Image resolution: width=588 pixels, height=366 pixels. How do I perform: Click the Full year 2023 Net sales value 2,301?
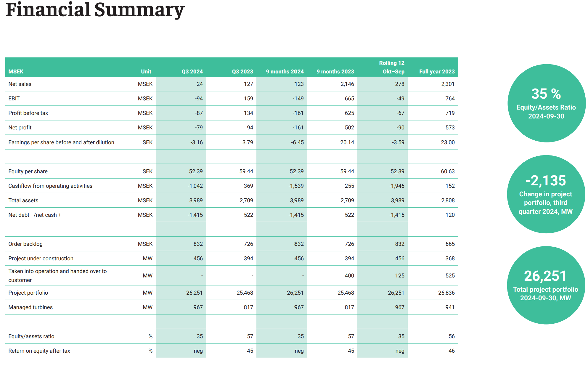447,84
